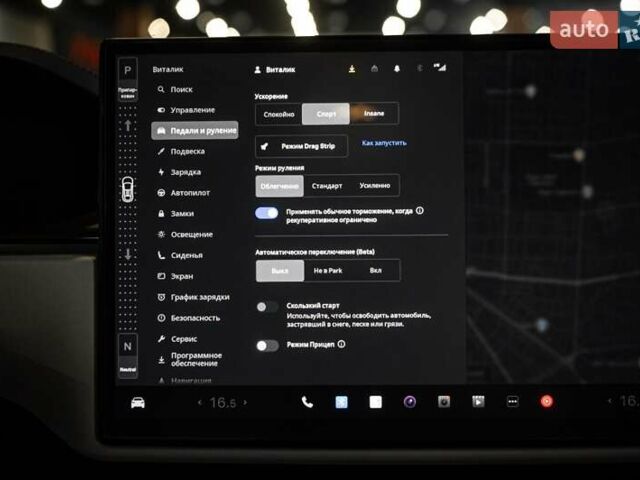
Task: Open the purple camera app icon
Action: coord(410,402)
